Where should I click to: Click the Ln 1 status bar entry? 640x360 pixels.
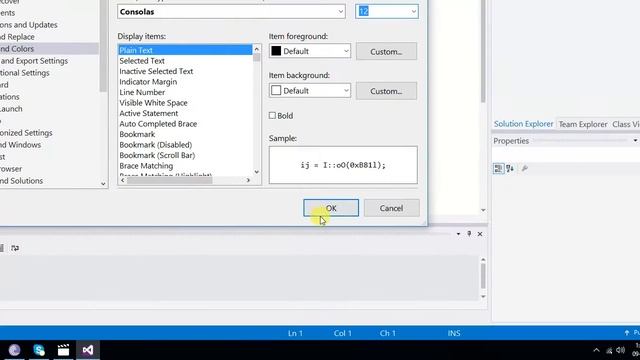295,333
